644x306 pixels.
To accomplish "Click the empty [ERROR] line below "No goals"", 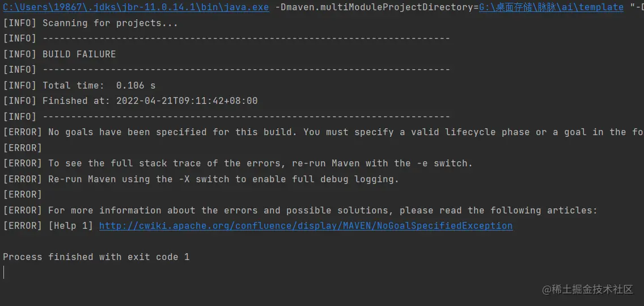I will click(x=23, y=148).
